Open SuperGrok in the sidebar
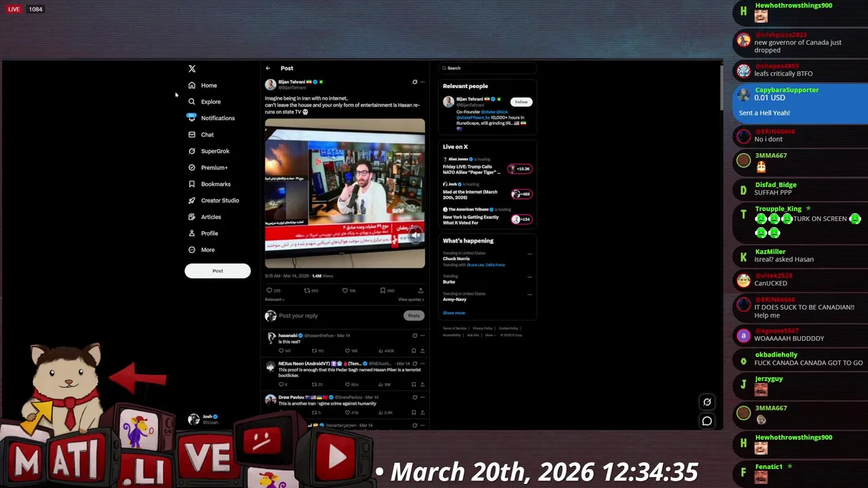Image resolution: width=868 pixels, height=488 pixels. 209,151
